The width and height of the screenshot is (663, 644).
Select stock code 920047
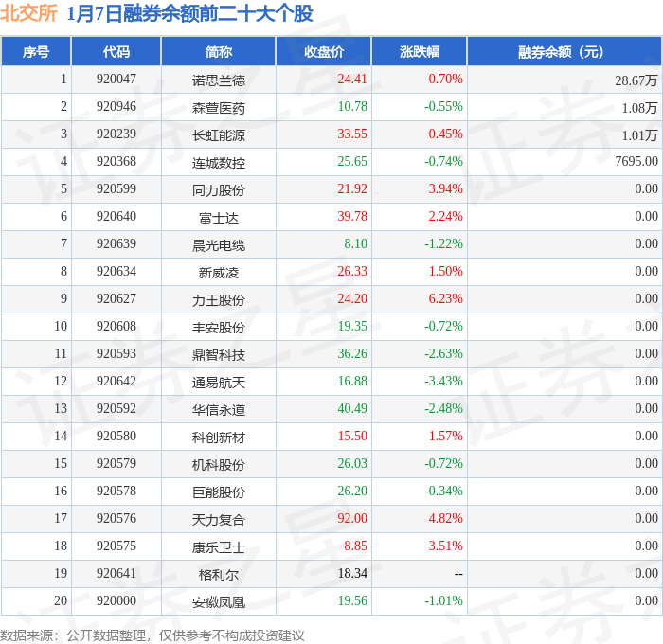pyautogui.click(x=116, y=79)
